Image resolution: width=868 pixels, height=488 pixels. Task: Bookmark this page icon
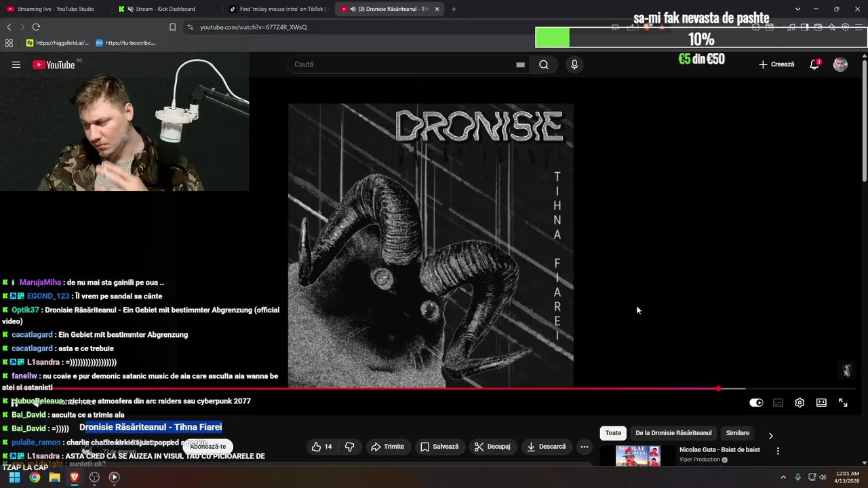tap(172, 27)
